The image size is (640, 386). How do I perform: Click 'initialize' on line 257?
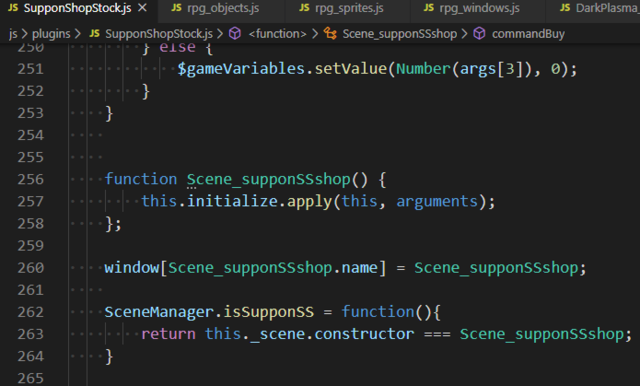tap(232, 201)
